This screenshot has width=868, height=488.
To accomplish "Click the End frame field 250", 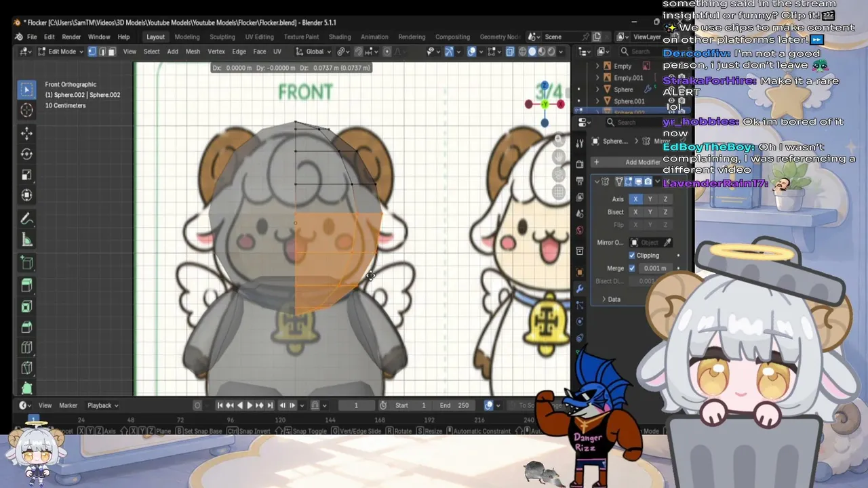I will [454, 405].
